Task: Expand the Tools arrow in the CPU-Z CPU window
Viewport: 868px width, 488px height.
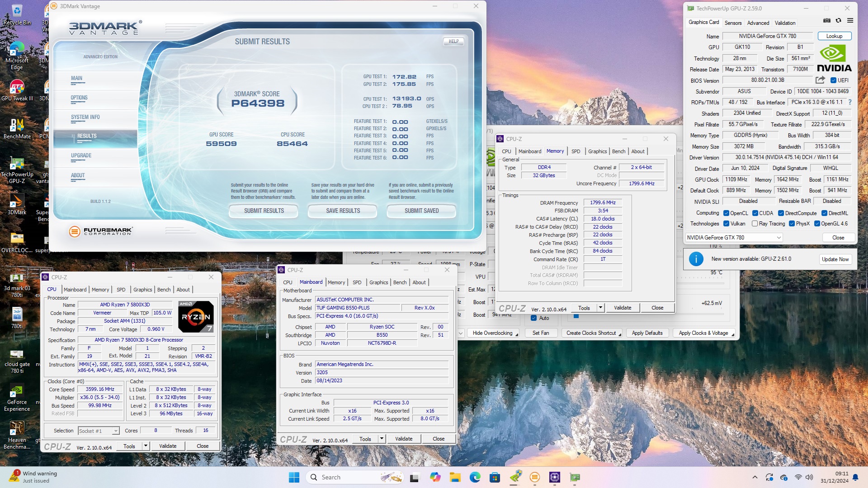Action: point(146,446)
